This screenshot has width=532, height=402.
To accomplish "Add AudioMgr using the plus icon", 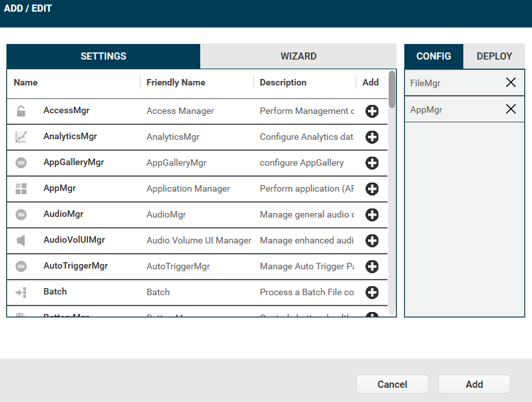I will (x=372, y=214).
